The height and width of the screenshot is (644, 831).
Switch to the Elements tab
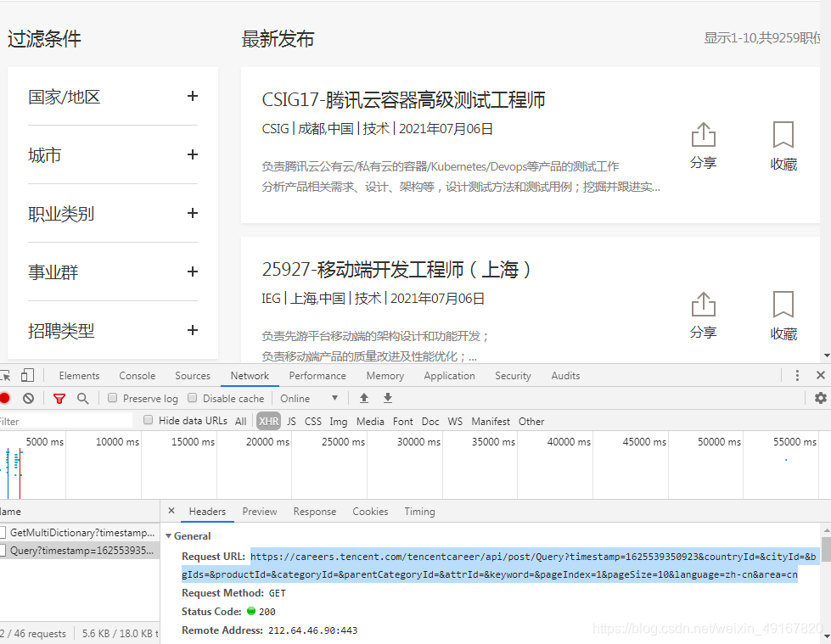pos(79,376)
